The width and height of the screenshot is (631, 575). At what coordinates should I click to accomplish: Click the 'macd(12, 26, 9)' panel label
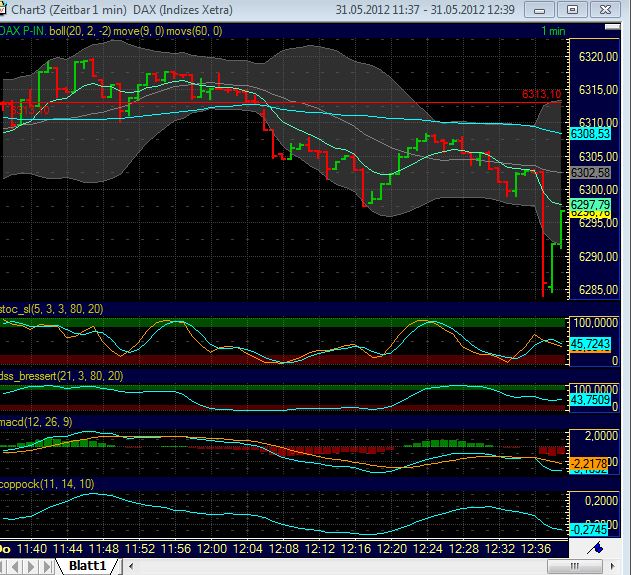(36, 422)
